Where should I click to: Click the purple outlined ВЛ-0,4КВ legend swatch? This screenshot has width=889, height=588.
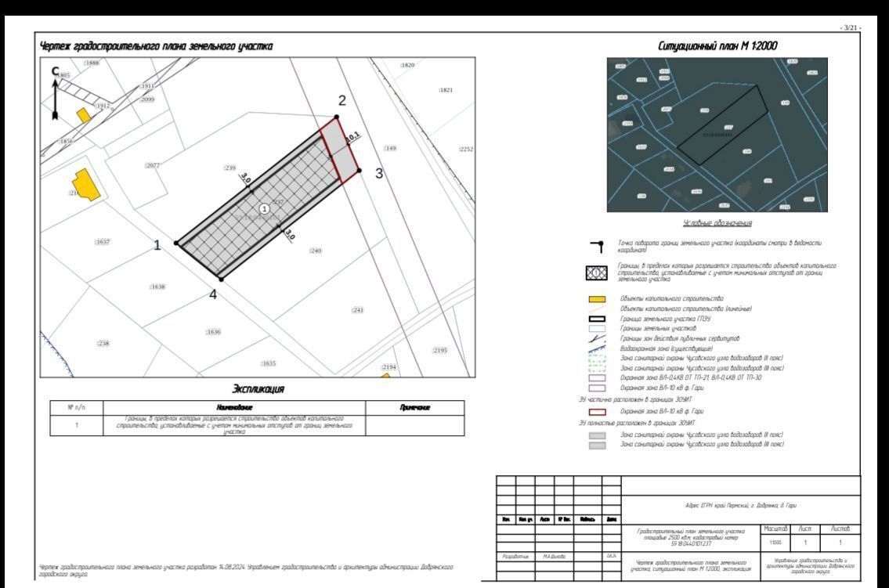(x=597, y=378)
